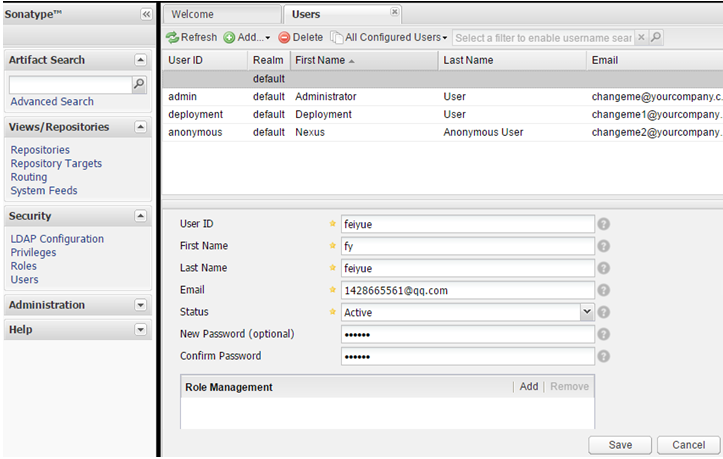Select the admin user row
This screenshot has width=723, height=459.
click(x=443, y=97)
